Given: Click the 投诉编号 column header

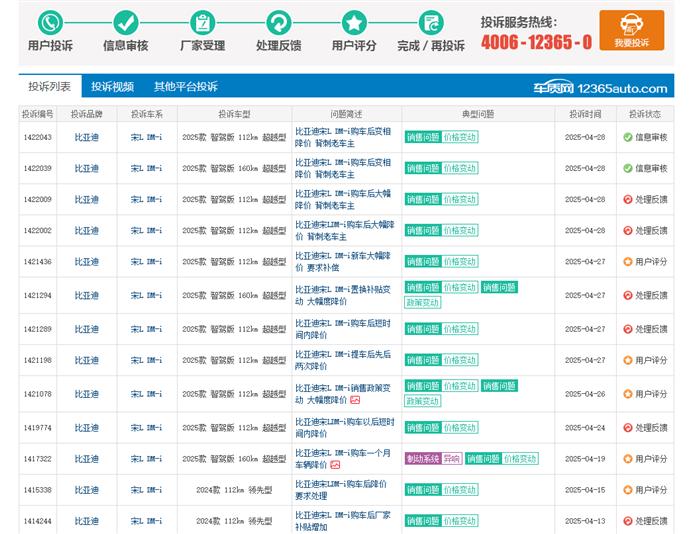Looking at the screenshot, I should click(x=38, y=114).
